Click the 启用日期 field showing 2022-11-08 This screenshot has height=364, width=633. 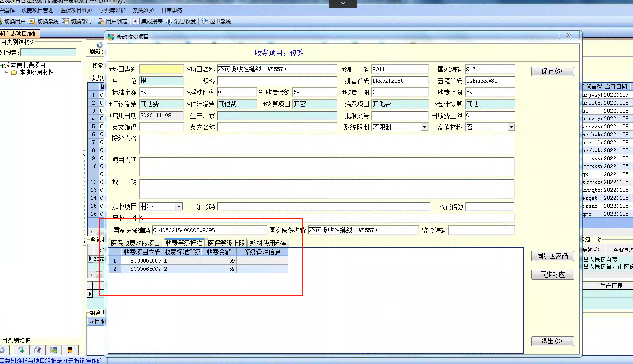[161, 116]
